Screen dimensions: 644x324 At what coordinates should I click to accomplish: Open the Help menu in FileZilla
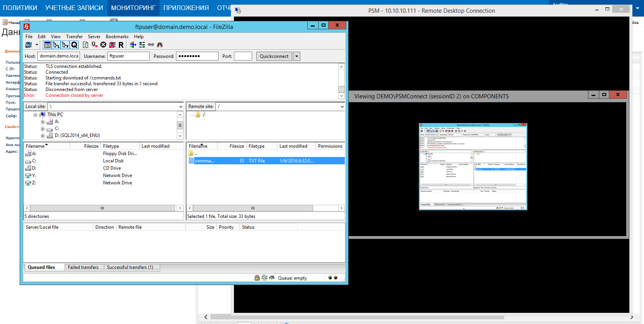[139, 37]
